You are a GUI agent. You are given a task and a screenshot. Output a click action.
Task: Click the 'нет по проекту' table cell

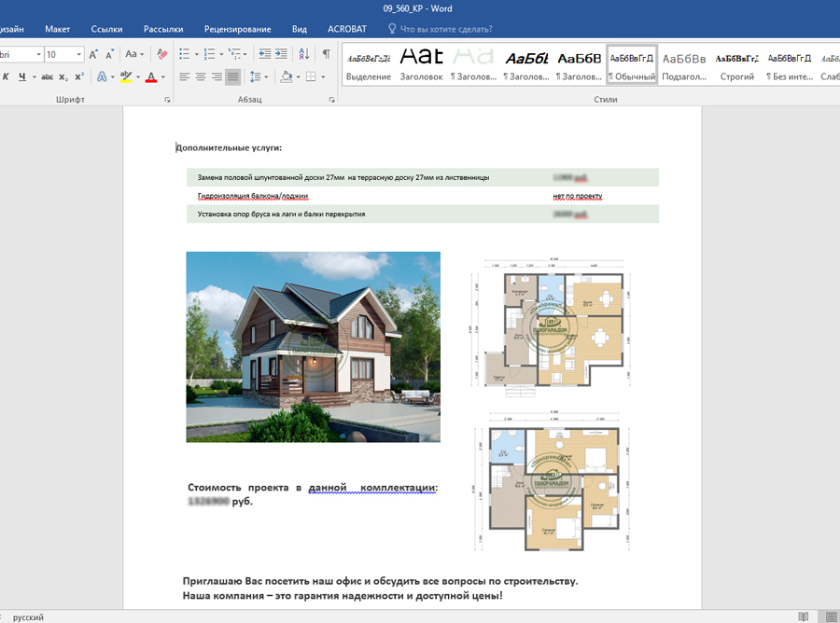(x=578, y=196)
